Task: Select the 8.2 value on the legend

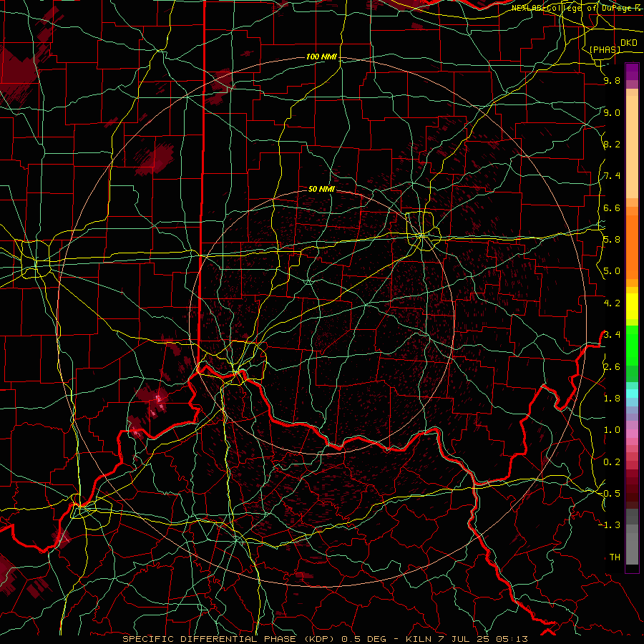Action: point(612,144)
